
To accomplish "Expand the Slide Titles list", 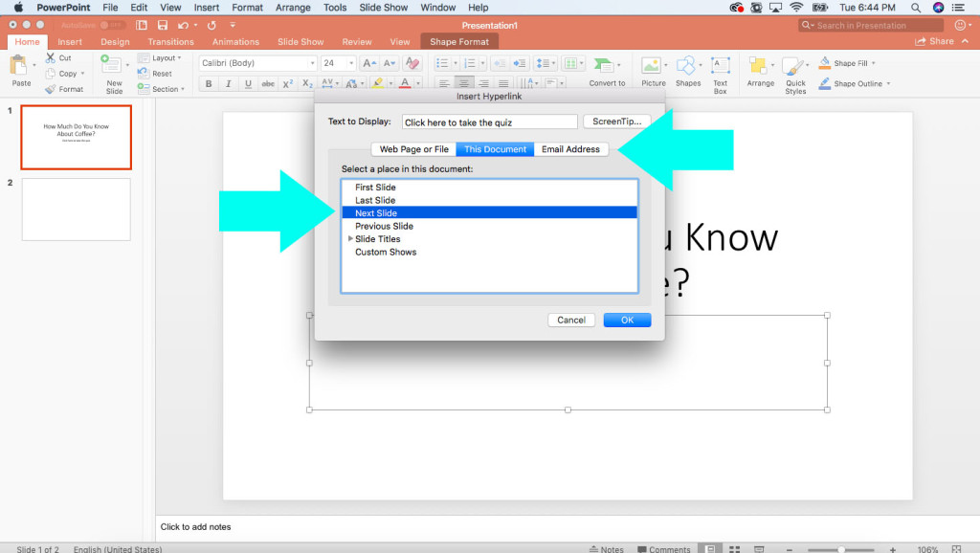I will click(350, 238).
